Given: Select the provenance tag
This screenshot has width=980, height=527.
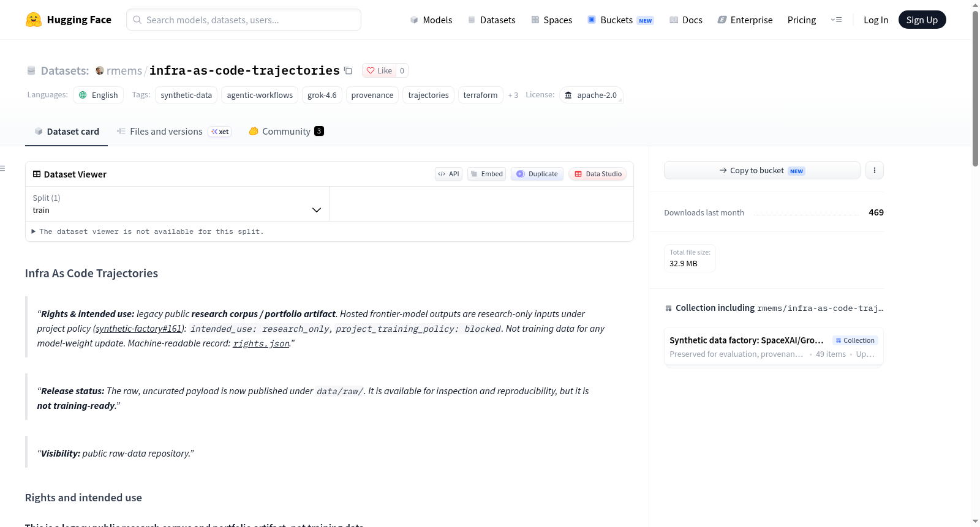Looking at the screenshot, I should click(372, 95).
